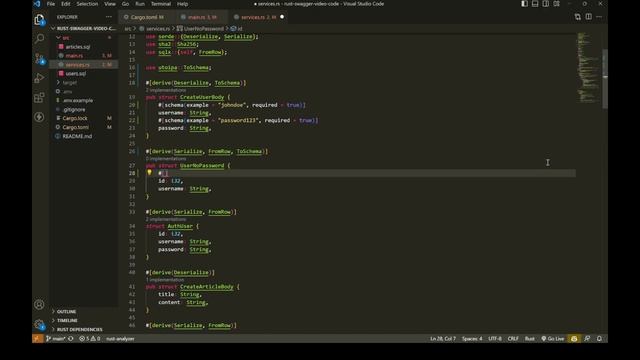Open Cargo.lock in the explorer
Screen dimensions: 640x360
point(84,118)
